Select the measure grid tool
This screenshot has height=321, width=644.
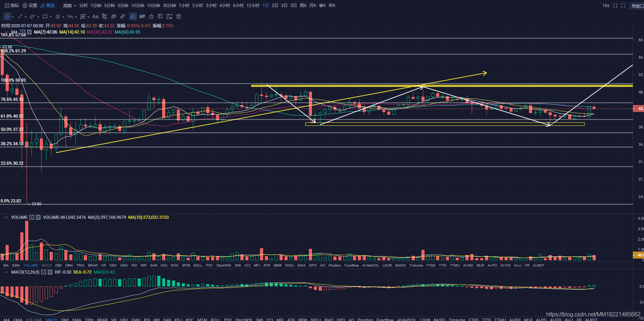(x=83, y=16)
